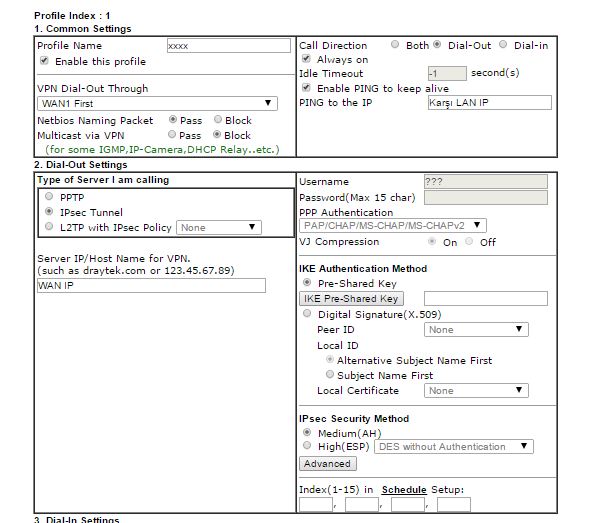Toggle Enable PING to keep alive
Screen dimensions: 589x523
307,88
